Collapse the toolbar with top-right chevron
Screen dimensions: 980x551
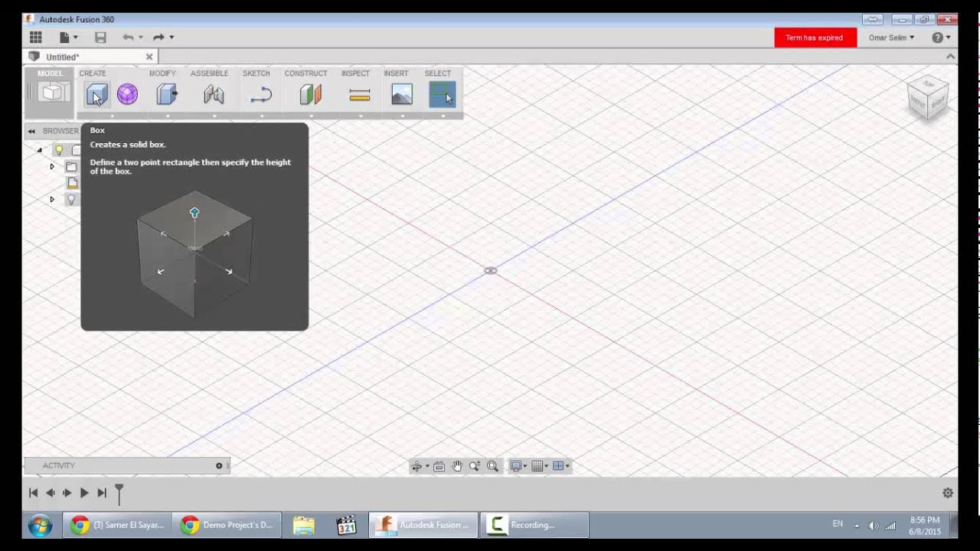click(950, 57)
